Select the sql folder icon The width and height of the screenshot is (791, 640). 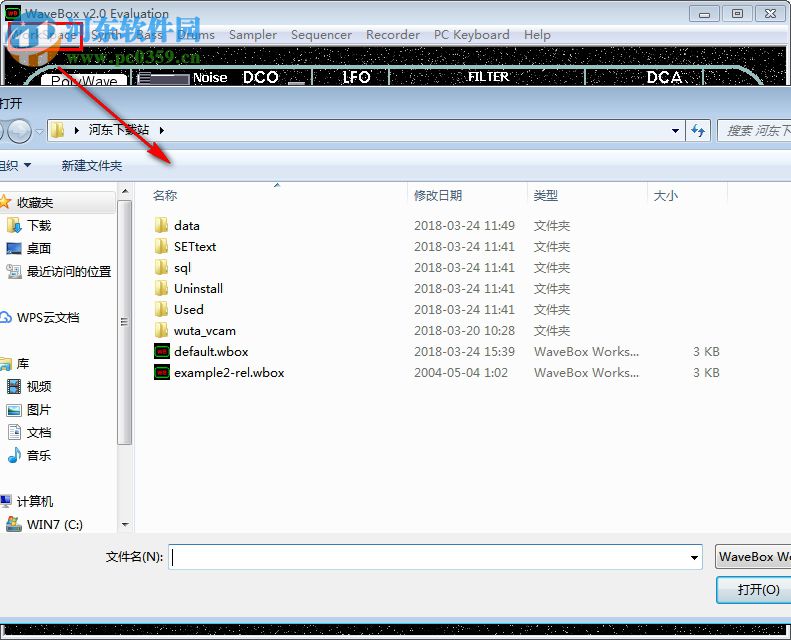tap(161, 267)
